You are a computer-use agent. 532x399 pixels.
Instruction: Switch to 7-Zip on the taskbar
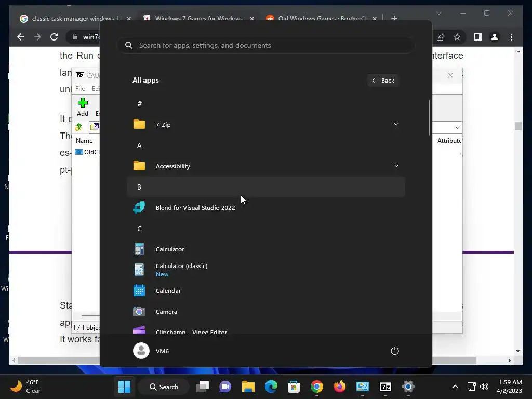point(385,387)
